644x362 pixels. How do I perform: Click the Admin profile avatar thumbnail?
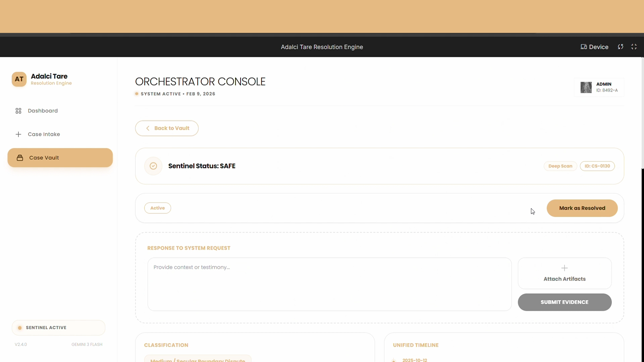(586, 87)
